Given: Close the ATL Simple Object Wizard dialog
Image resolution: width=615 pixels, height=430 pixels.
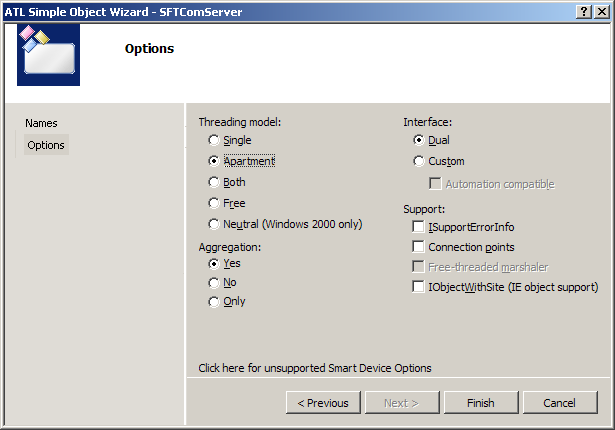Looking at the screenshot, I should (x=602, y=10).
